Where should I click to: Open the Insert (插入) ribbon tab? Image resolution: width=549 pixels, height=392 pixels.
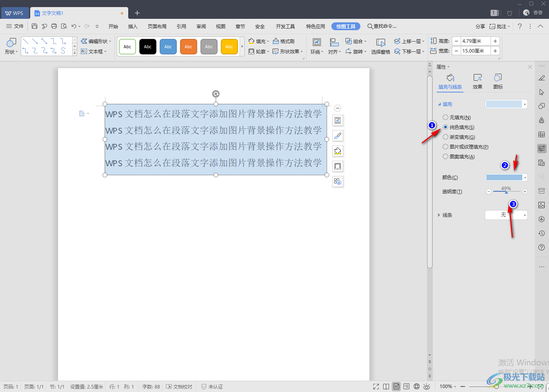pos(133,26)
